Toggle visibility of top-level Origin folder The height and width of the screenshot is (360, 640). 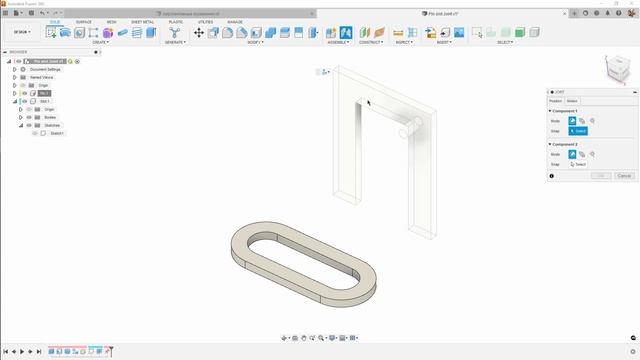click(23, 85)
